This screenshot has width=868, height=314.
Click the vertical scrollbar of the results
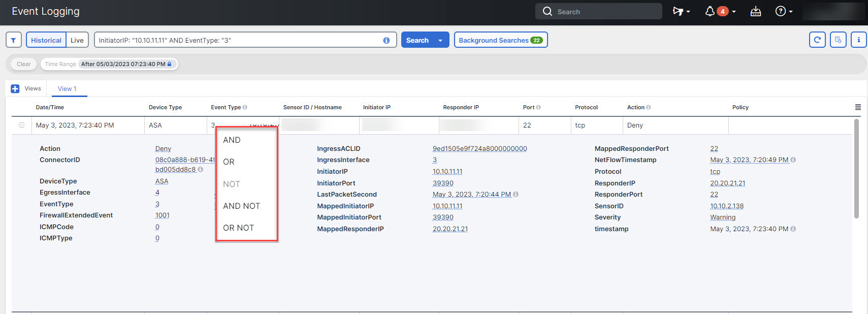click(x=856, y=168)
